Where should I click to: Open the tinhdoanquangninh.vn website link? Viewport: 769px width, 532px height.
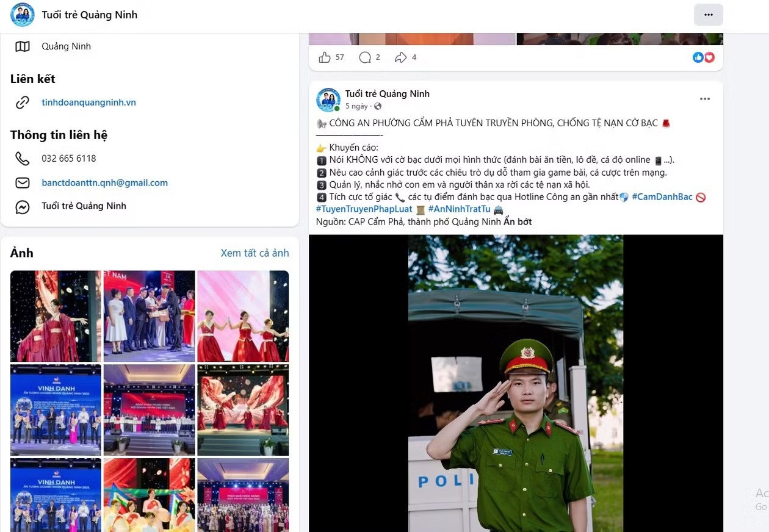[88, 102]
